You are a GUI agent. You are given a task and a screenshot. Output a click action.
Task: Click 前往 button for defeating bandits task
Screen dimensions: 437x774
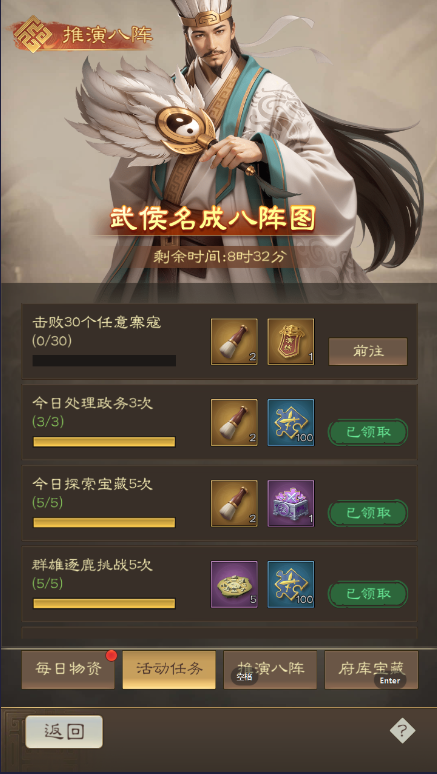368,351
